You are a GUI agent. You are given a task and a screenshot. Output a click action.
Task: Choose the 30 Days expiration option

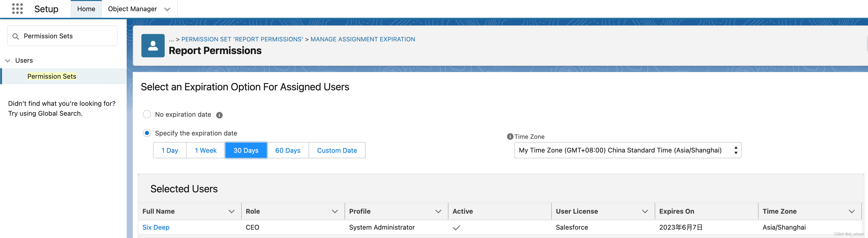point(246,150)
